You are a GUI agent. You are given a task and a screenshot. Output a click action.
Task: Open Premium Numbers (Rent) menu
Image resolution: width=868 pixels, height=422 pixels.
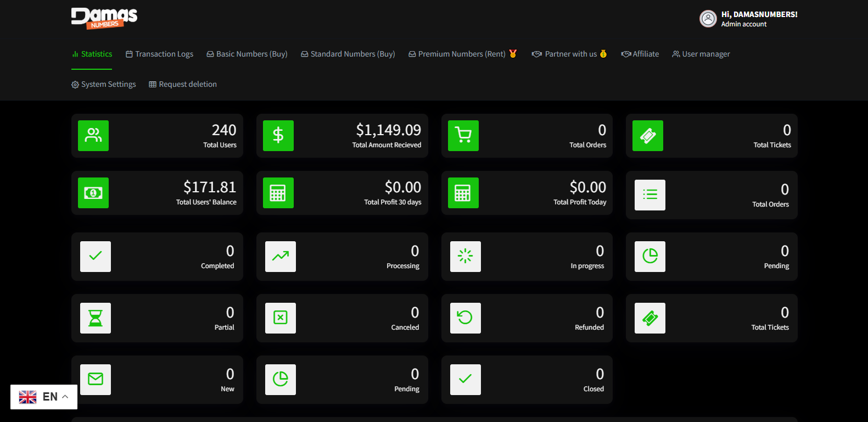pyautogui.click(x=463, y=54)
